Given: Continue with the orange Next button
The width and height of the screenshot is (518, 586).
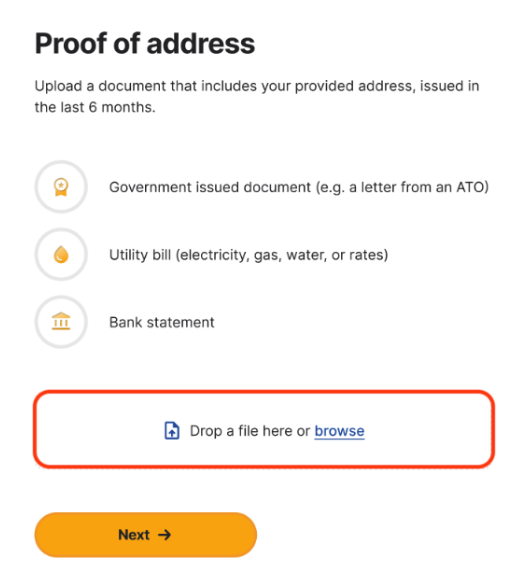Looking at the screenshot, I should (145, 535).
